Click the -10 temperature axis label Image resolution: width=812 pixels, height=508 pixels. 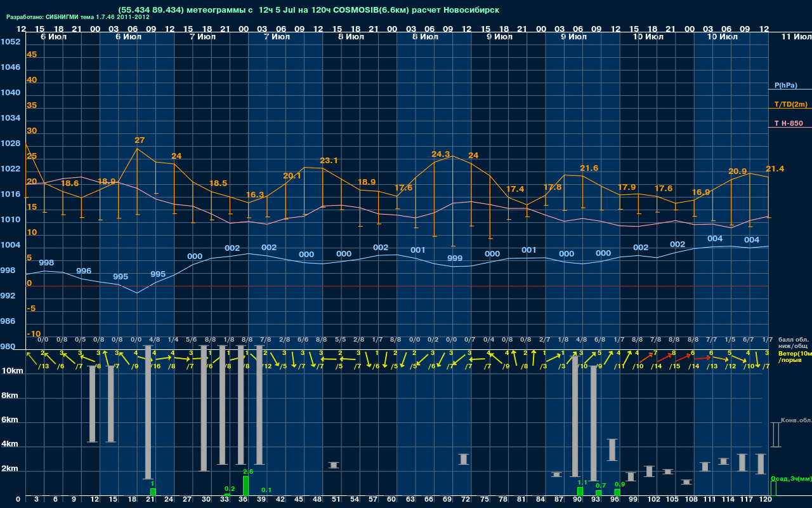34,334
